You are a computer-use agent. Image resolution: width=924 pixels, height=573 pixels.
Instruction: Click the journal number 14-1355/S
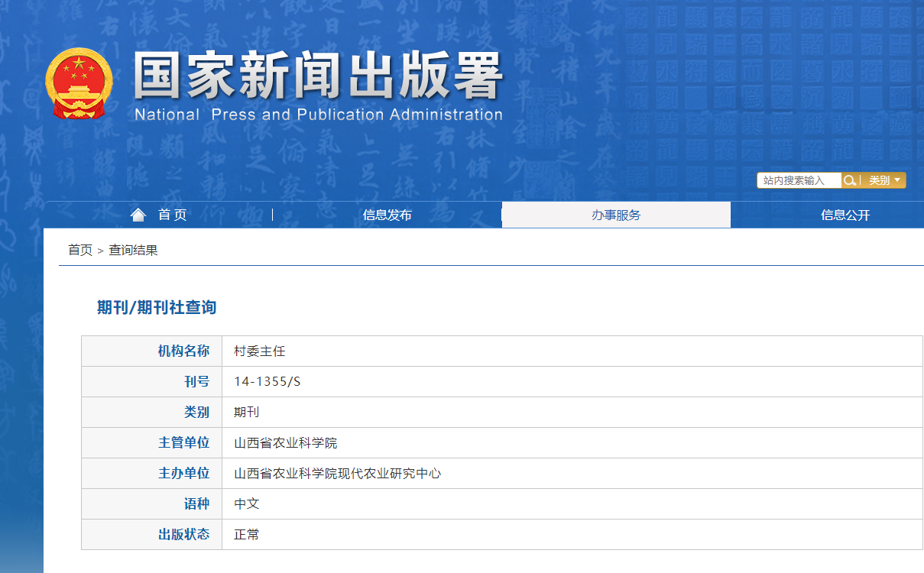[267, 382]
